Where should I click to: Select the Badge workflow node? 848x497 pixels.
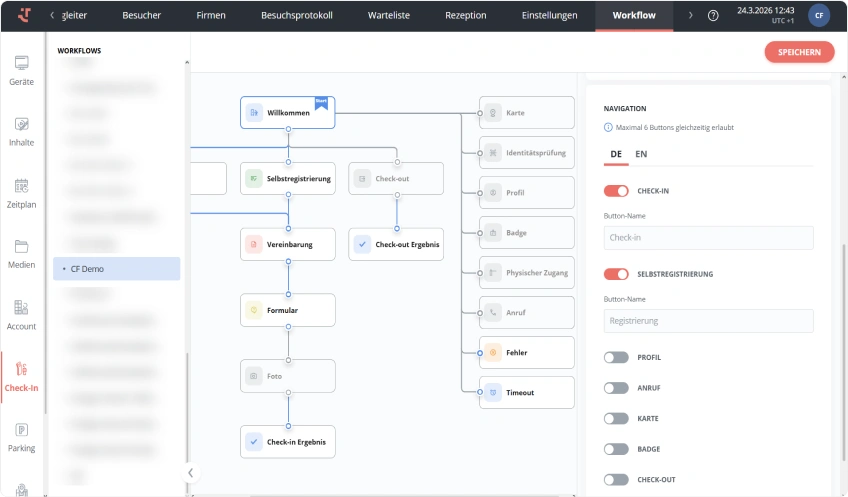527,233
